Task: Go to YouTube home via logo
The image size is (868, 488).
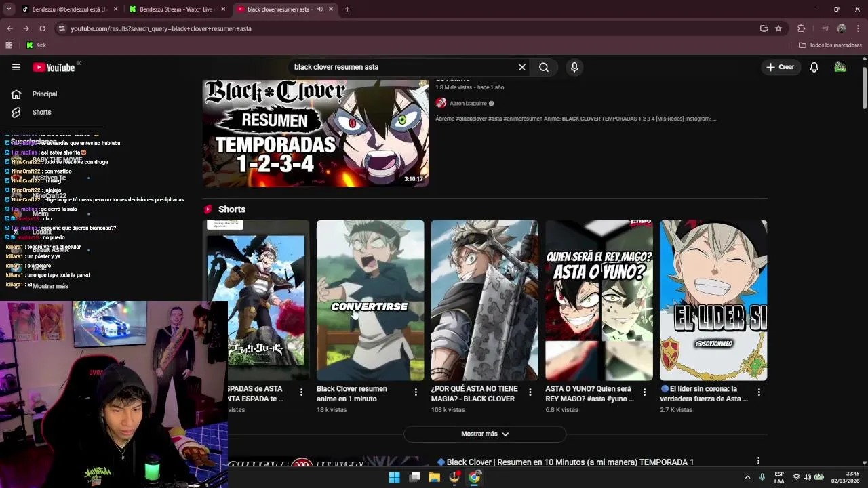Action: (54, 67)
